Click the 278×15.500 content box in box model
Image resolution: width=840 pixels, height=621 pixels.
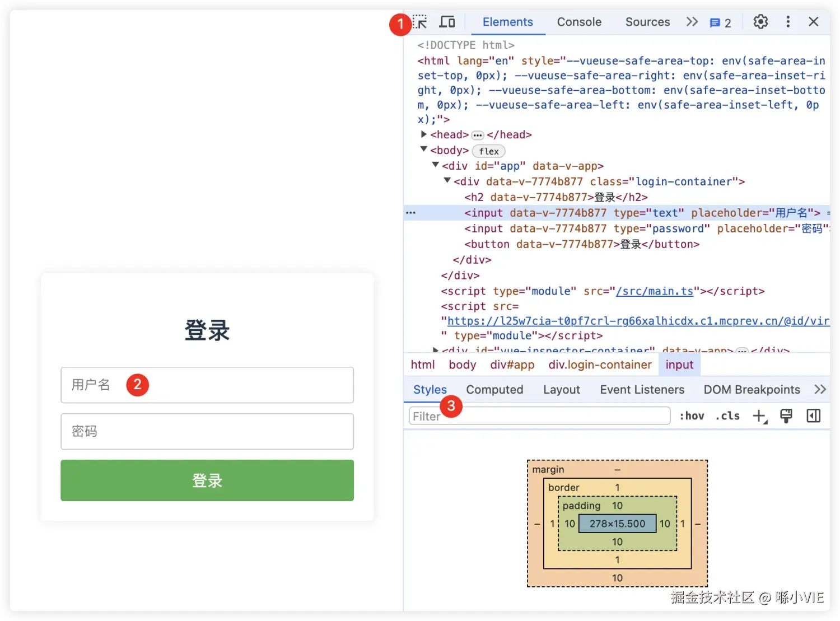coord(617,524)
